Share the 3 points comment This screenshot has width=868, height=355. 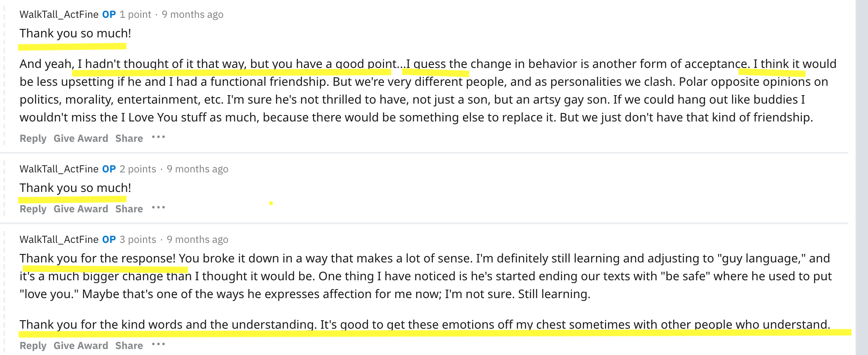[129, 346]
